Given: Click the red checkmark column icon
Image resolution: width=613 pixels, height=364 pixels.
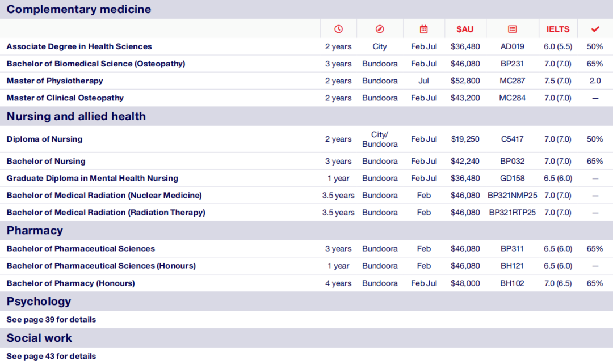Looking at the screenshot, I should (595, 29).
